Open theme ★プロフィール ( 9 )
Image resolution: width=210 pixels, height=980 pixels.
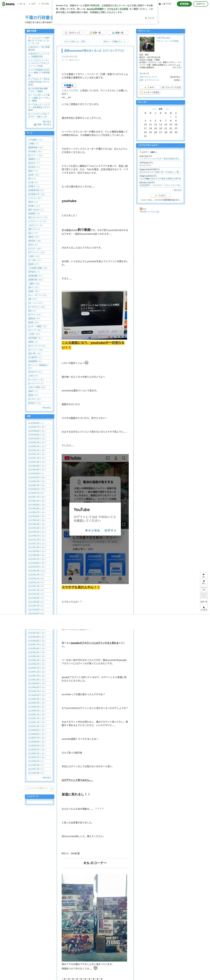click(x=37, y=221)
